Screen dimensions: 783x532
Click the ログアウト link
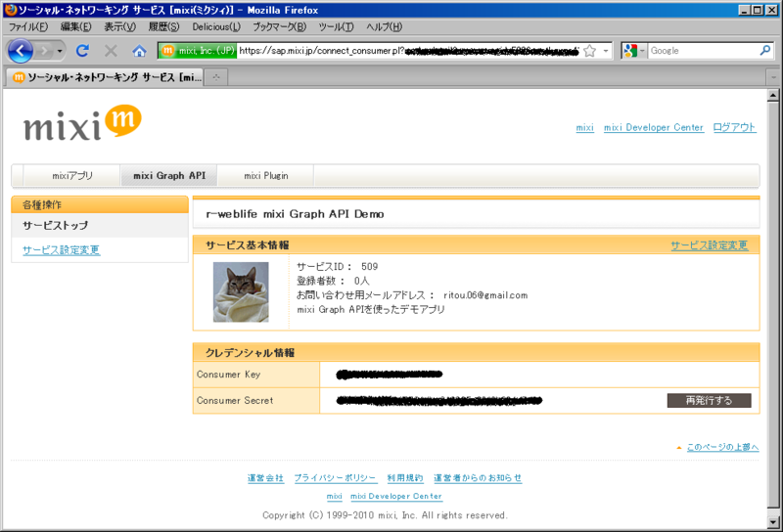pyautogui.click(x=734, y=128)
